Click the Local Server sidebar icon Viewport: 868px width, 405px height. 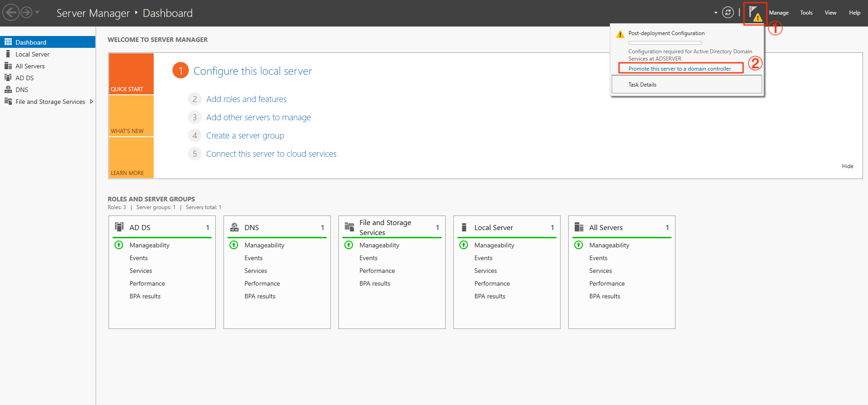click(8, 54)
